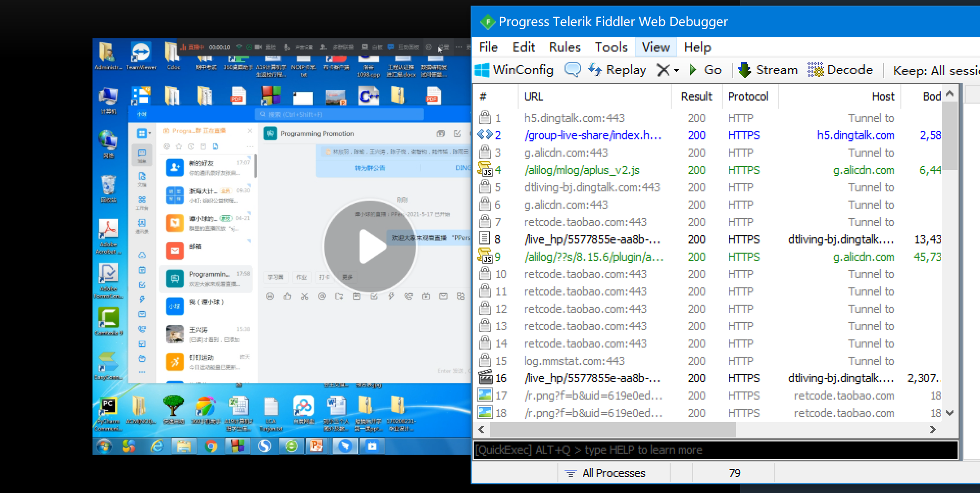Open the Edit menu
This screenshot has width=980, height=493.
click(524, 47)
